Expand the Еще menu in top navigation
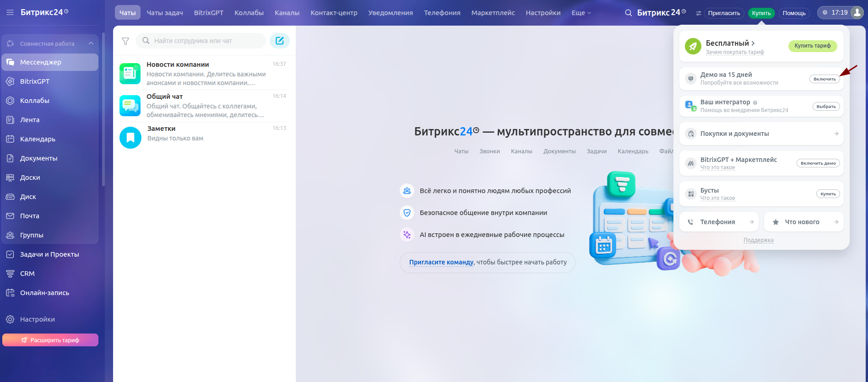 pos(581,13)
